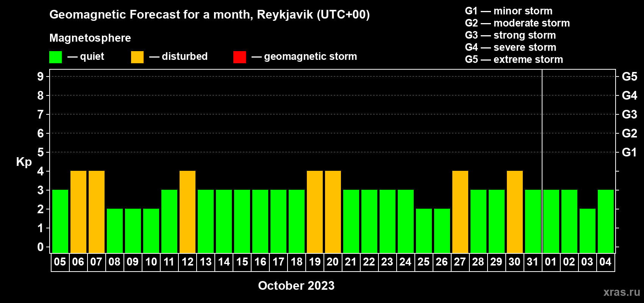Click the 'G2 — moderate storm' legend text
This screenshot has width=644, height=303.
click(517, 23)
